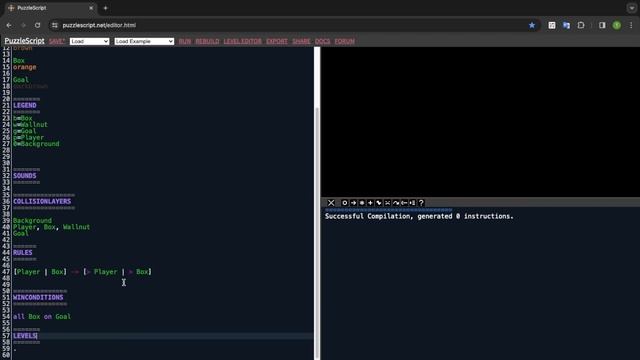Click the 'all Box on Goal' line
This screenshot has width=640, height=360.
[x=42, y=317]
